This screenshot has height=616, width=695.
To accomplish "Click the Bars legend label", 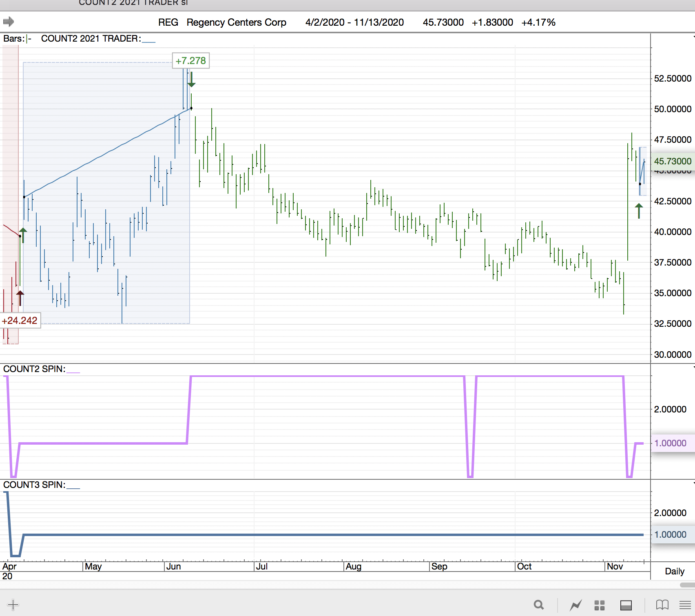I will tap(17, 39).
